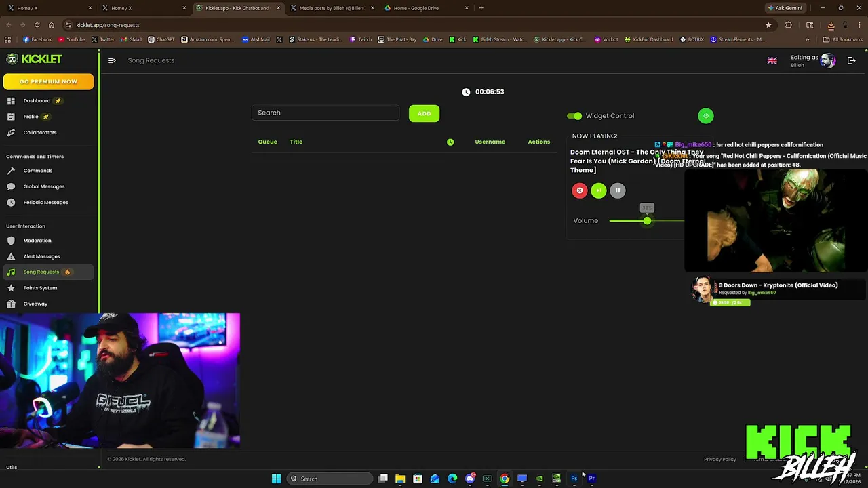
Task: Open All Bookmarks folder
Action: [x=843, y=39]
